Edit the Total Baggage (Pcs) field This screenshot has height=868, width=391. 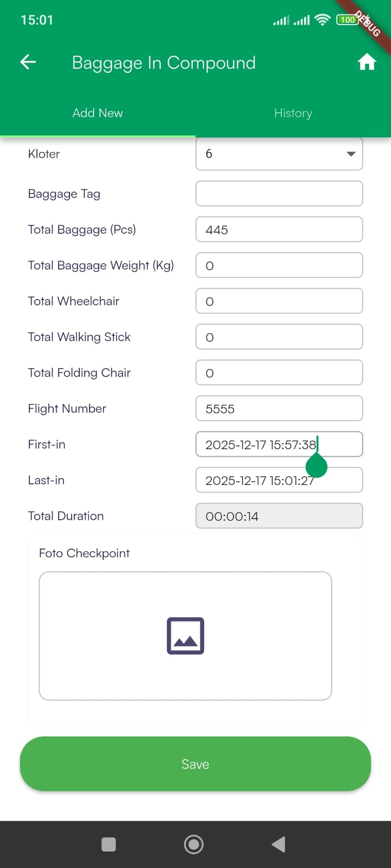[x=279, y=229]
